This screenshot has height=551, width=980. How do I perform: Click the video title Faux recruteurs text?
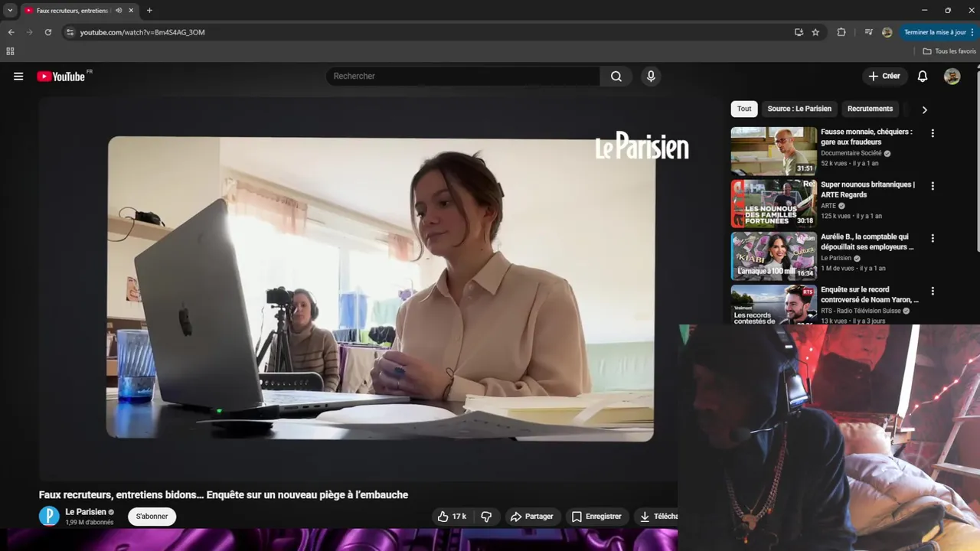point(224,495)
